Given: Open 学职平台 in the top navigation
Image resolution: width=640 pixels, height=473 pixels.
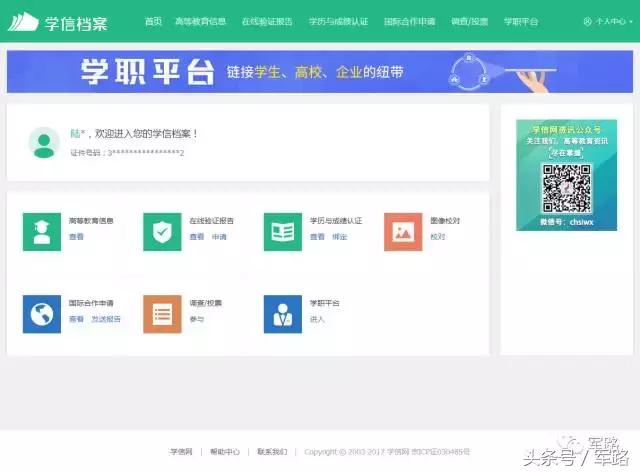Looking at the screenshot, I should 521,21.
